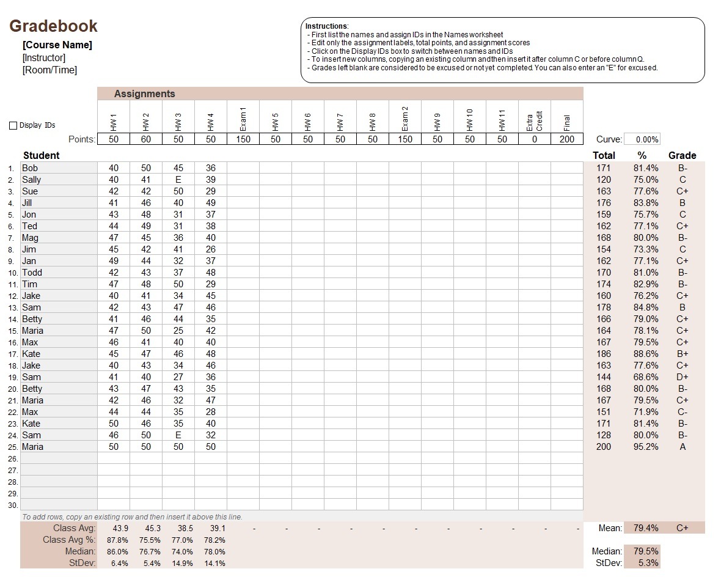Select the Final points cell showing 200
The image size is (721, 588).
(x=567, y=139)
